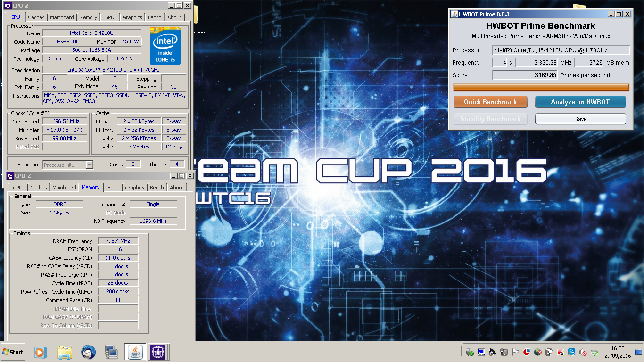Open the Caches tab in upper CPU-Z window
The image size is (644, 362).
36,17
